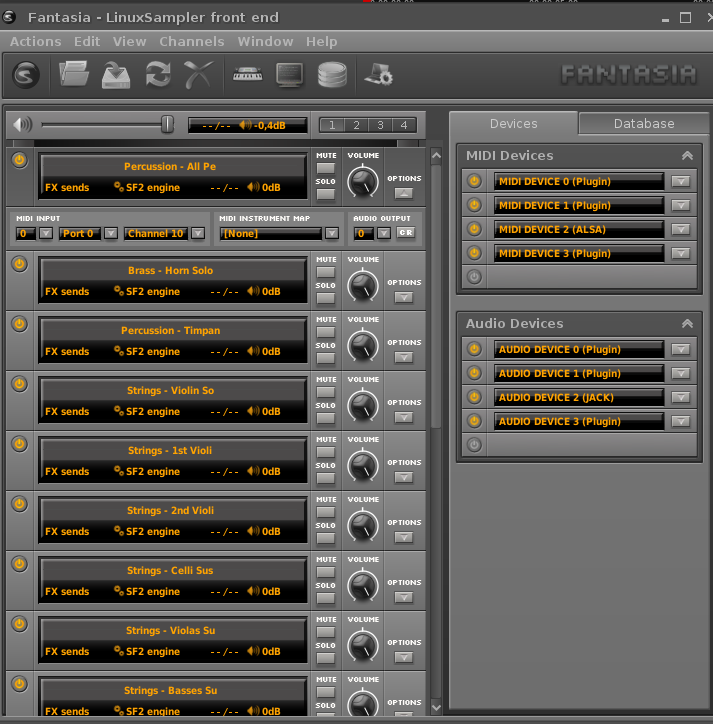Collapse options of Percussion - All Pe channel
The width and height of the screenshot is (713, 724).
404,193
